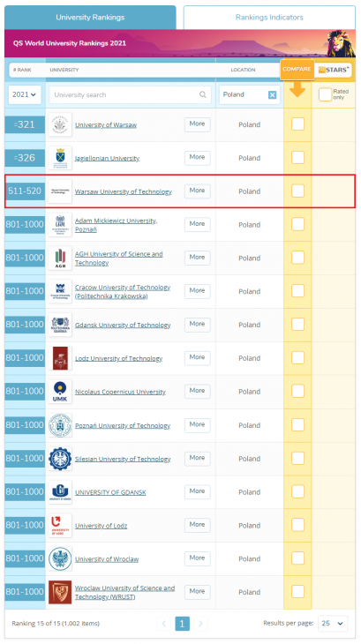Viewport: 361px width, 644px height.
Task: Tick the compare checkbox for University of Warsaw
Action: 297,124
